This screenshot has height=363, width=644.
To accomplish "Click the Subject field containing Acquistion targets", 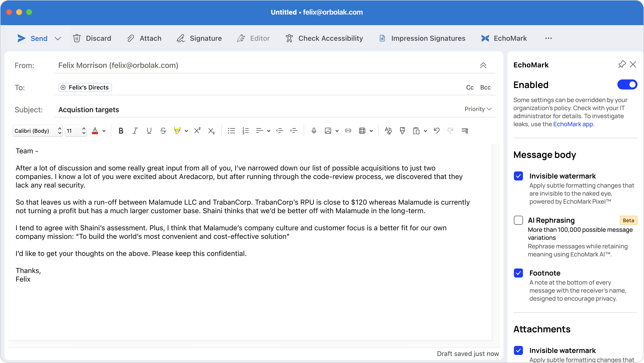I will [89, 109].
